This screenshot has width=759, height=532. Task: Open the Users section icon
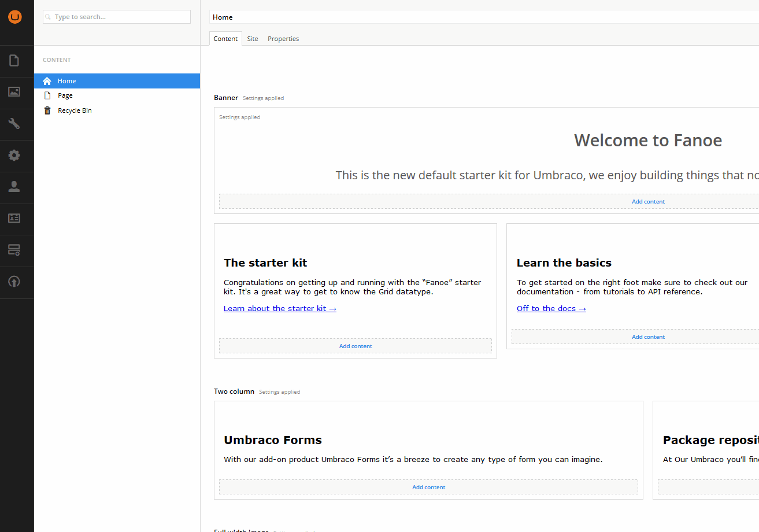point(14,186)
